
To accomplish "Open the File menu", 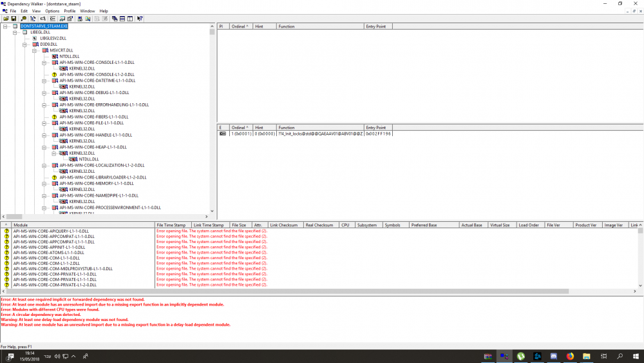I will [x=13, y=11].
